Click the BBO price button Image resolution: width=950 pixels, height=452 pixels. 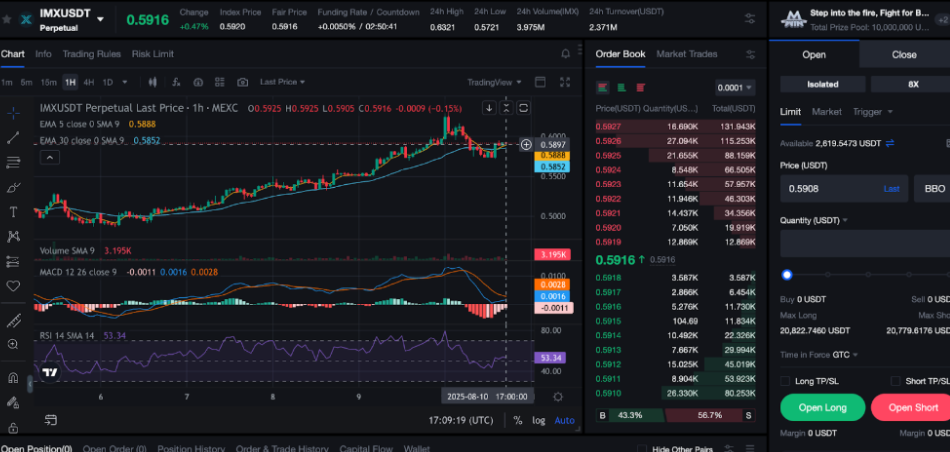coord(934,188)
